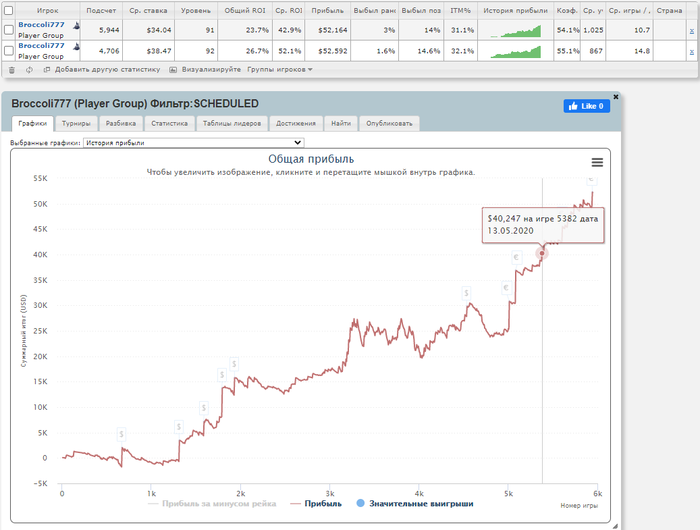The image size is (700, 530).
Task: Click the average stake '$38.47'
Action: 158,51
